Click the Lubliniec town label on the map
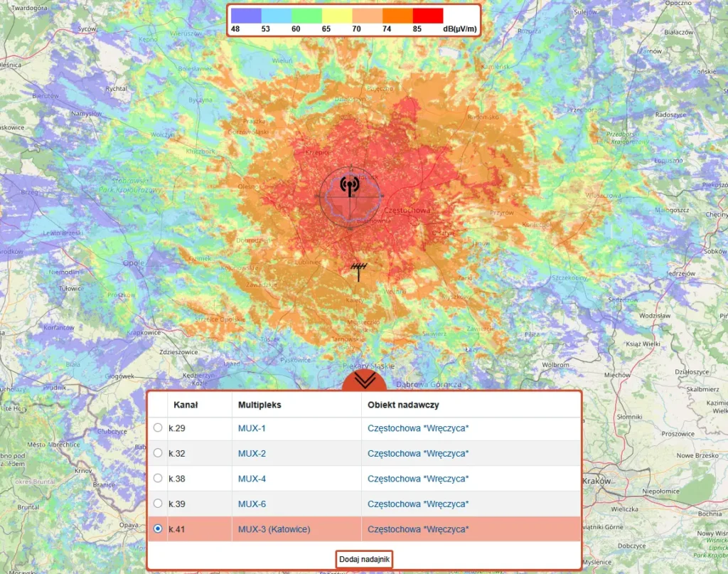The image size is (728, 574). click(308, 262)
